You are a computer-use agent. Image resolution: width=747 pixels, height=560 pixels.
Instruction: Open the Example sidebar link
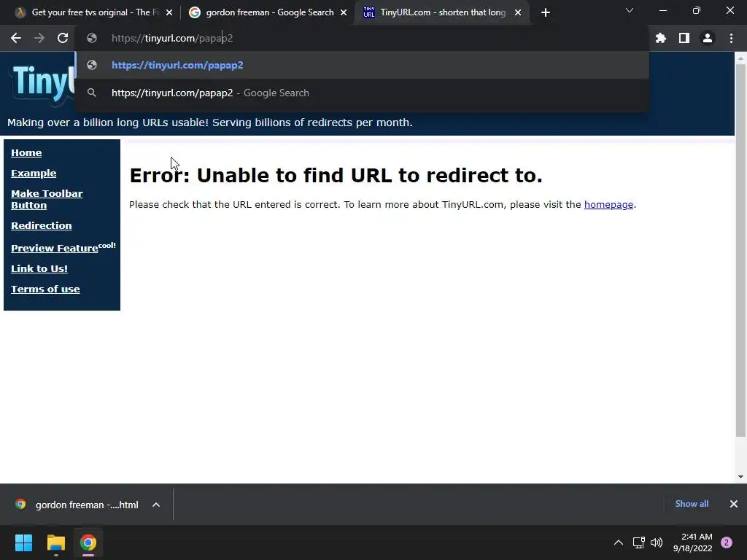[x=34, y=174]
